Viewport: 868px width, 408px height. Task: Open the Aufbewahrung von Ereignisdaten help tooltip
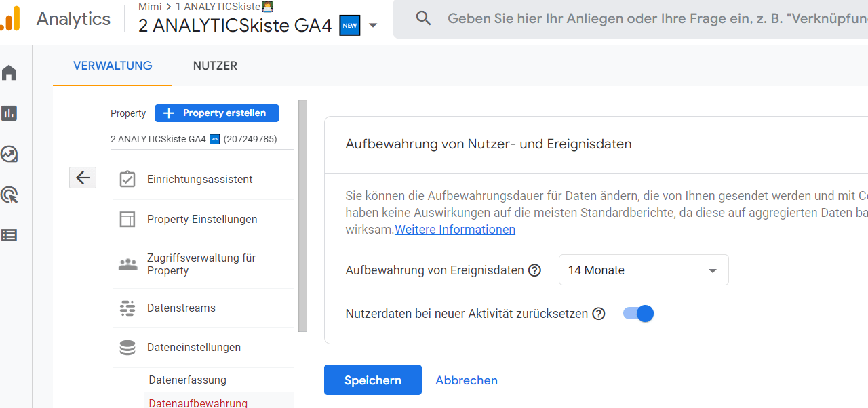534,270
